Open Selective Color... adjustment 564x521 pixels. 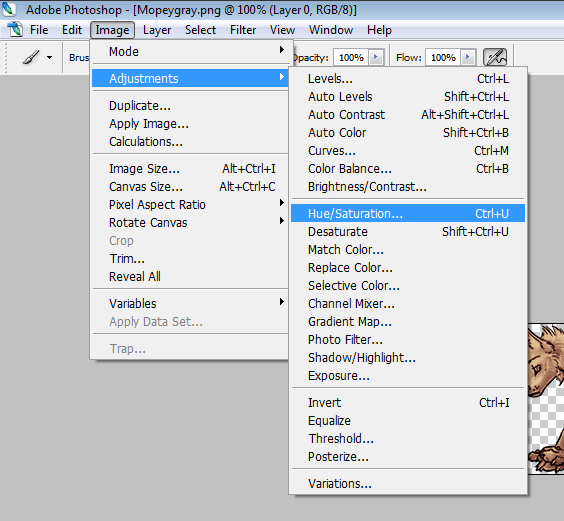pos(408,285)
